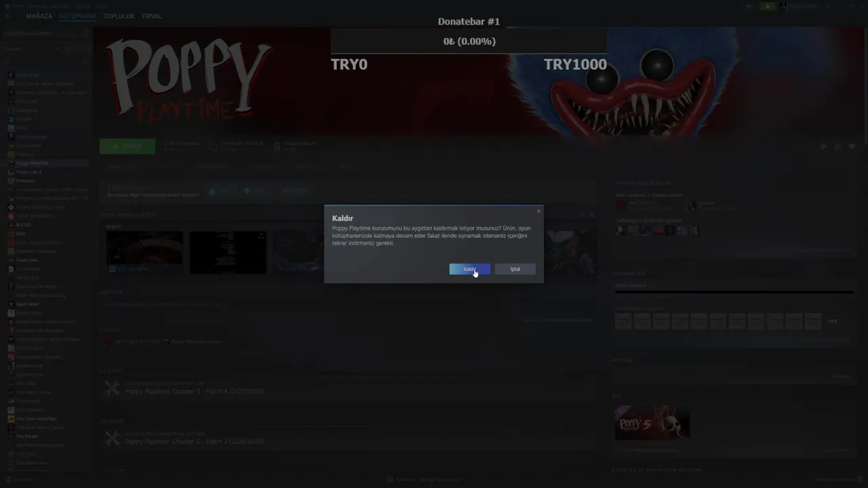
Task: Click the library grid view icon
Action: [x=85, y=33]
